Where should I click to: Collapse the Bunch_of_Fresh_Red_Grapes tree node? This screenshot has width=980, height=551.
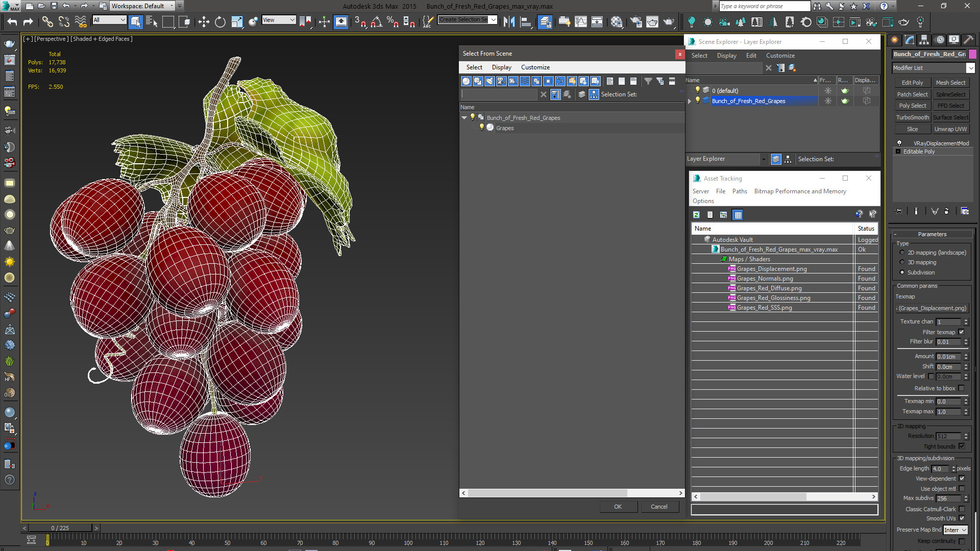464,118
